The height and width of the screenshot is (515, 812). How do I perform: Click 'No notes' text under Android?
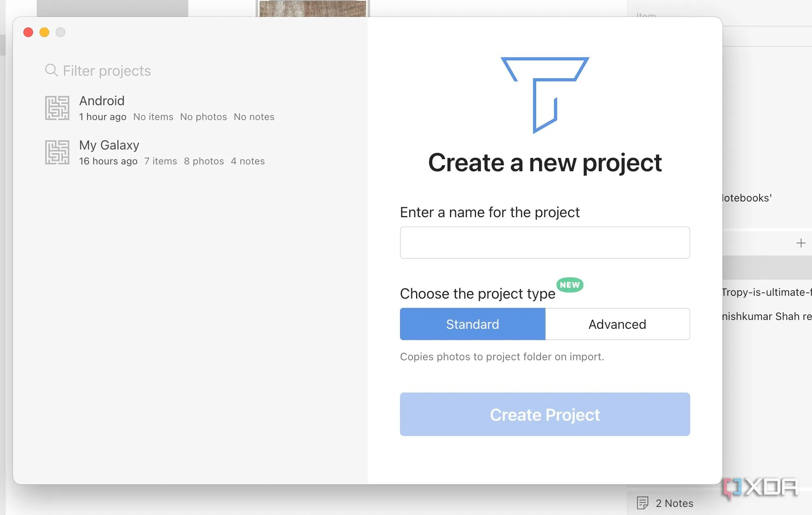tap(254, 117)
